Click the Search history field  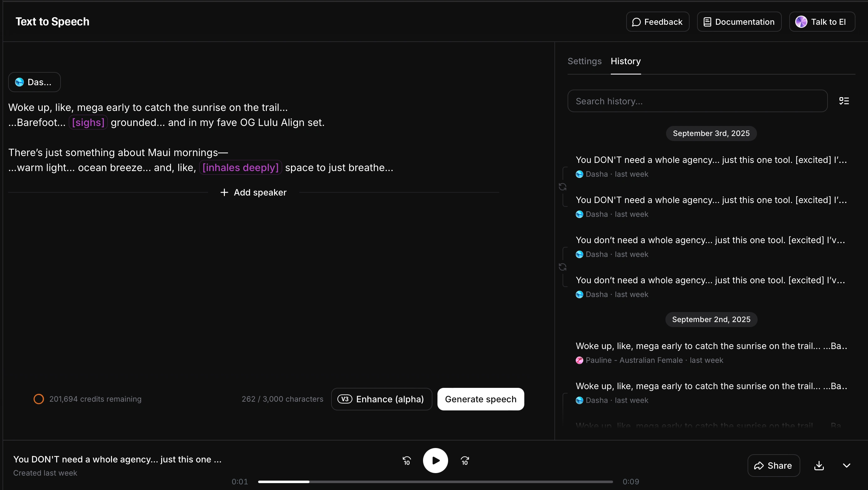[697, 101]
